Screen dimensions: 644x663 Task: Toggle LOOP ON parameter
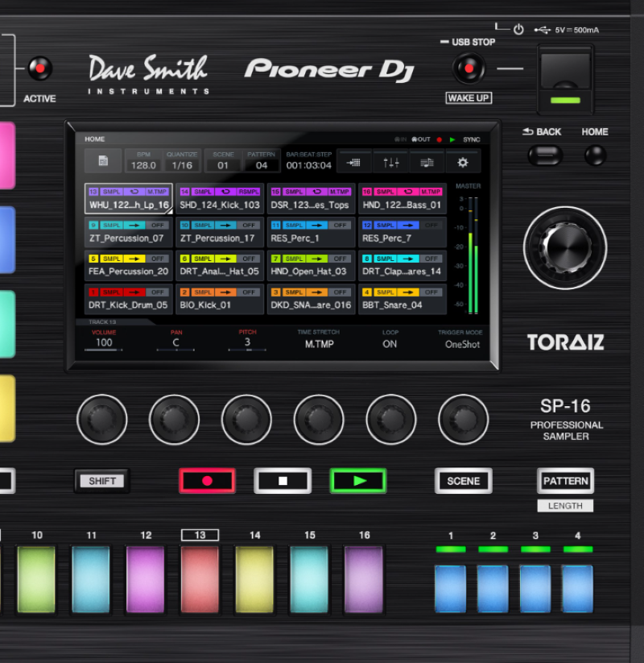390,339
